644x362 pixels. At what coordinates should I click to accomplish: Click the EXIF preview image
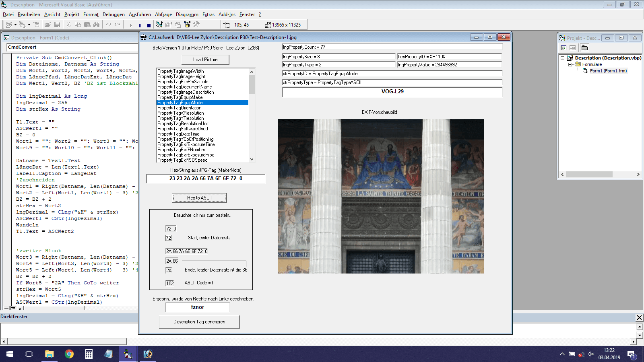(x=381, y=196)
